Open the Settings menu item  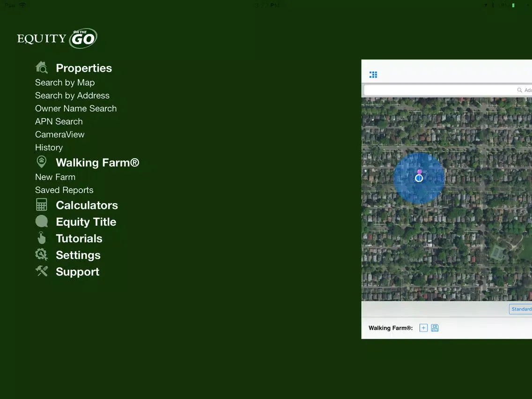coord(78,255)
